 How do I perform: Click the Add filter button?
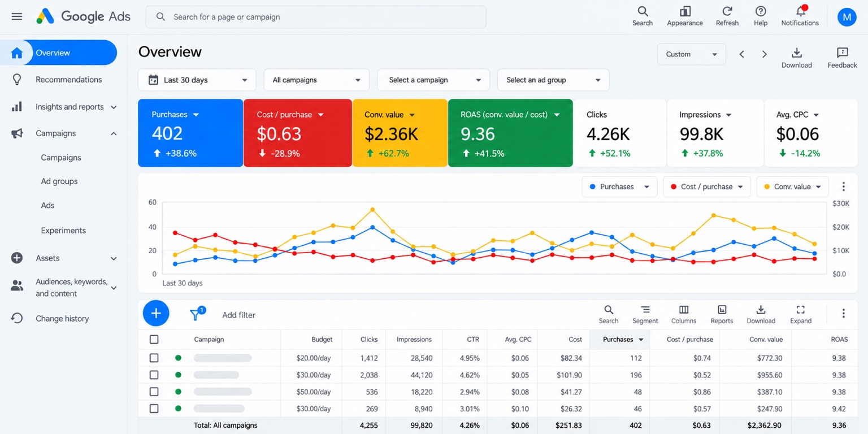(x=238, y=315)
